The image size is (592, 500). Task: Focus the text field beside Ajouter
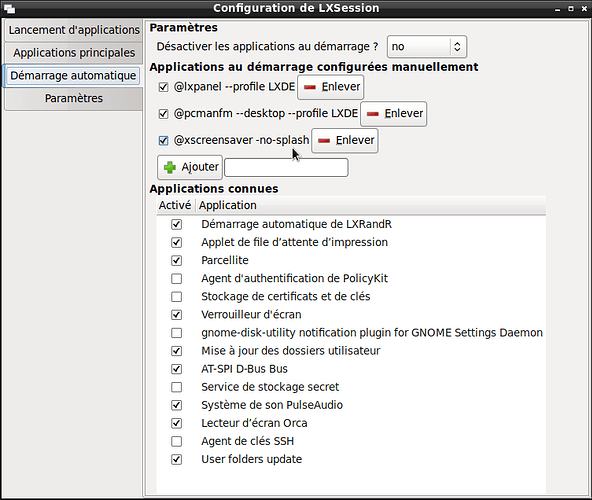click(286, 168)
